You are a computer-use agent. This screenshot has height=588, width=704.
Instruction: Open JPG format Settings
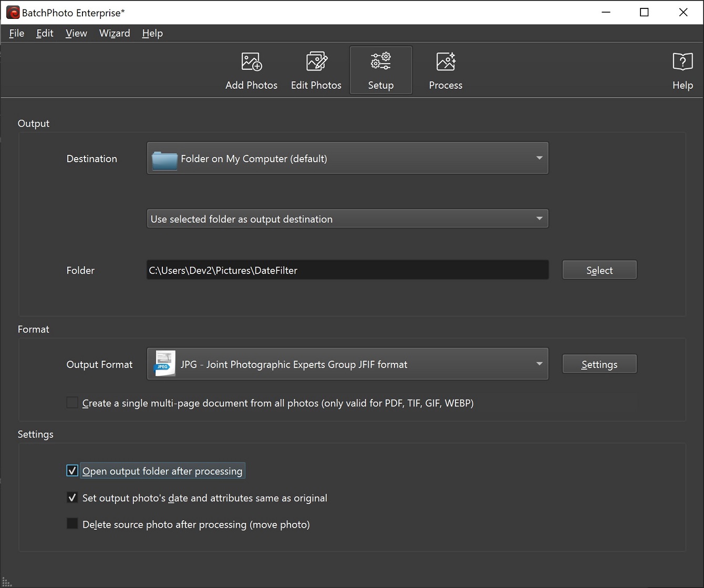(599, 363)
